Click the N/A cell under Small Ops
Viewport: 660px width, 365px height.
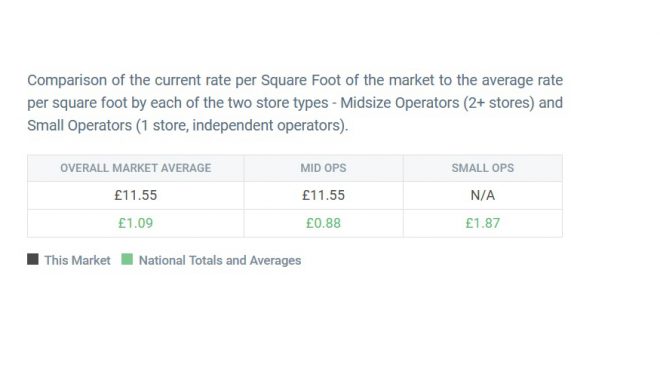483,195
